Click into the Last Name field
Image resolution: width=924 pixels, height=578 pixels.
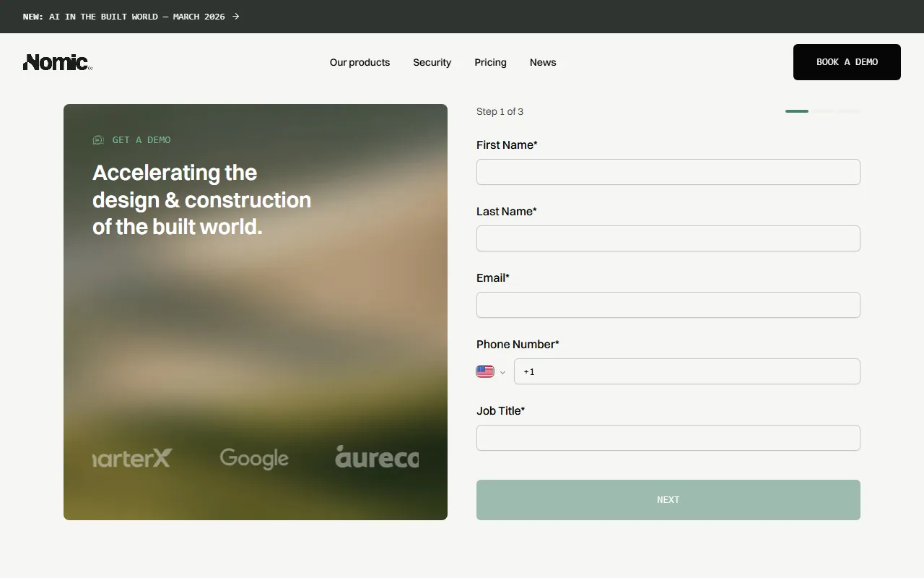668,238
